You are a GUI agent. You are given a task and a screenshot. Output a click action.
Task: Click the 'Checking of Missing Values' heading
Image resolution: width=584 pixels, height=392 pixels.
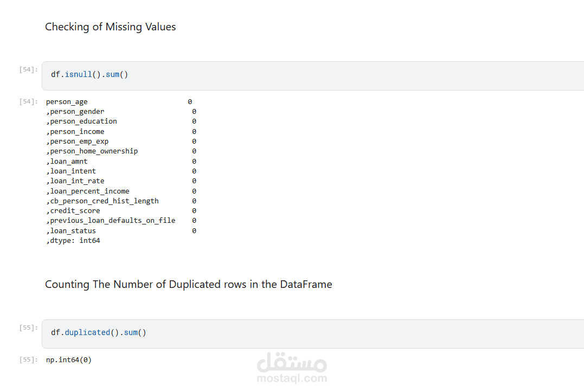click(110, 27)
